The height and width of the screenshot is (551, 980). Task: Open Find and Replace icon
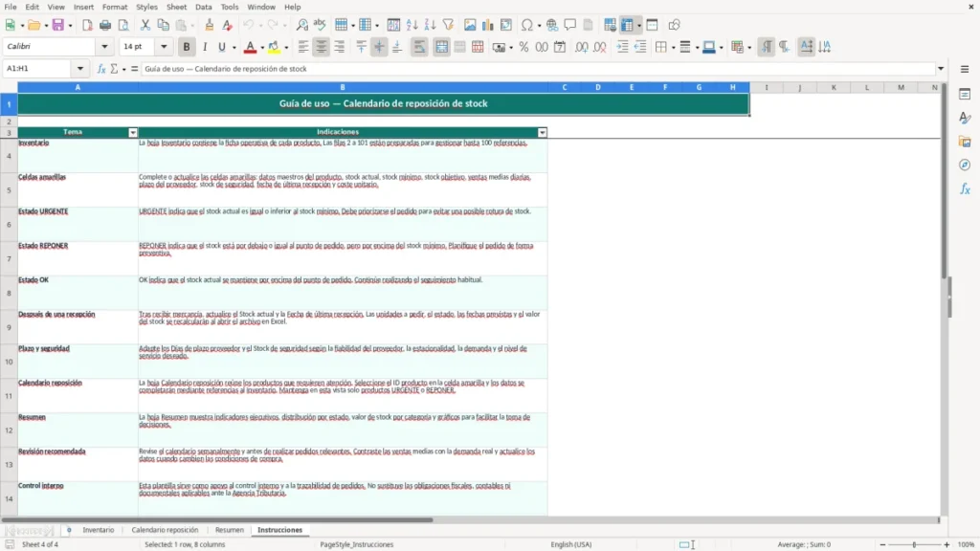click(x=301, y=25)
